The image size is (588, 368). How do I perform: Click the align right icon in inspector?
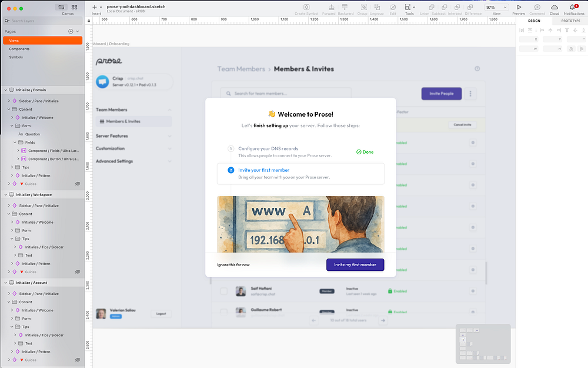(x=559, y=30)
